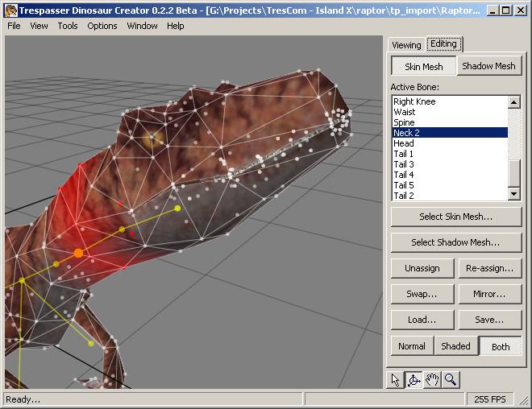Switch rendering to Shaded mode
The image size is (532, 409).
(455, 346)
